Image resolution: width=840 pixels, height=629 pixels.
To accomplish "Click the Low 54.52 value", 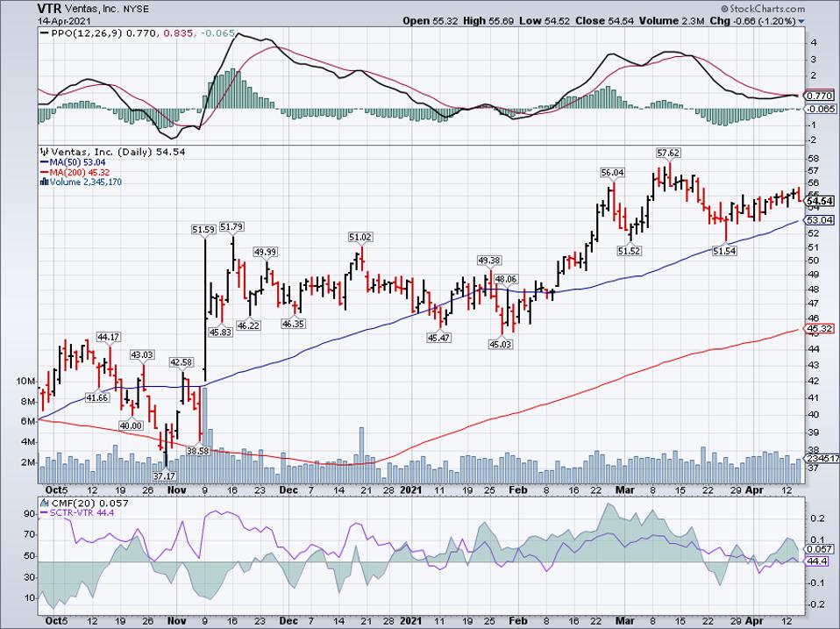I will (545, 21).
